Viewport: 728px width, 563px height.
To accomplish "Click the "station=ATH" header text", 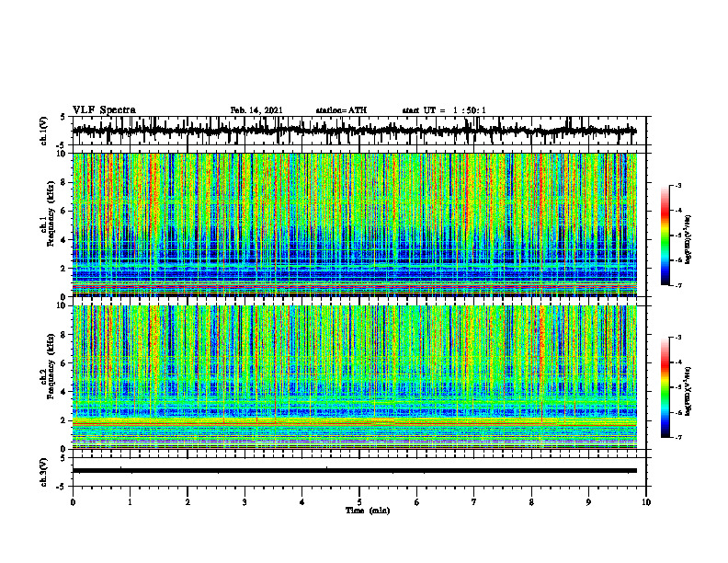I will (x=341, y=110).
